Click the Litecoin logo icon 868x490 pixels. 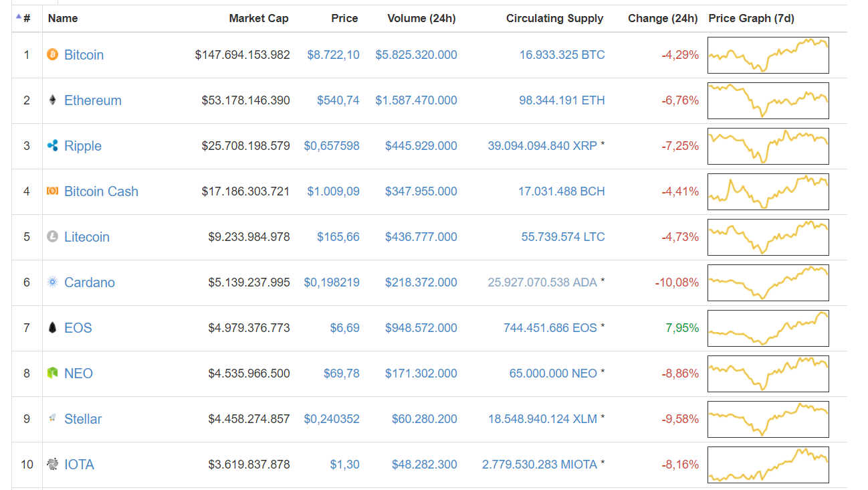(53, 236)
